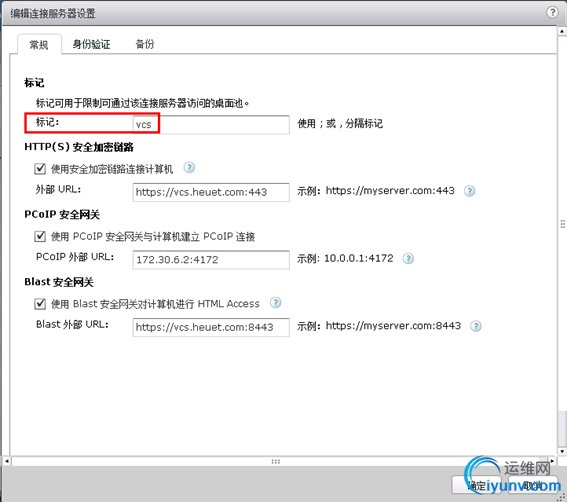Viewport: 567px width, 502px height.
Task: Focus the Blast 外部 URL field
Action: (211, 327)
